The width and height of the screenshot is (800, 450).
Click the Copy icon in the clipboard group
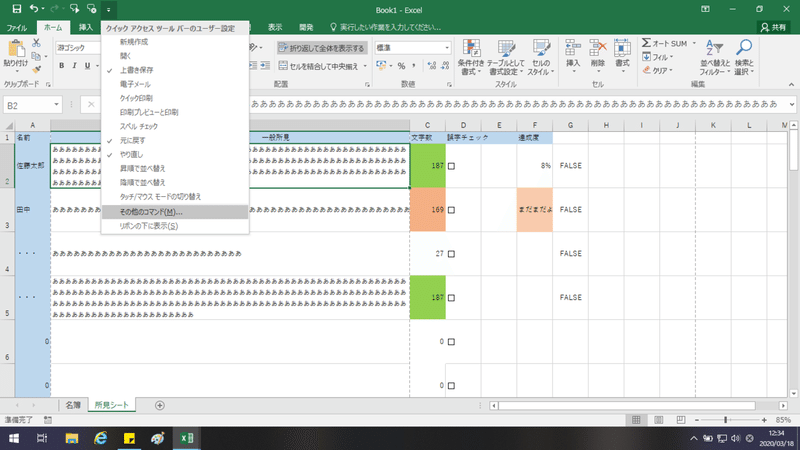[x=36, y=56]
